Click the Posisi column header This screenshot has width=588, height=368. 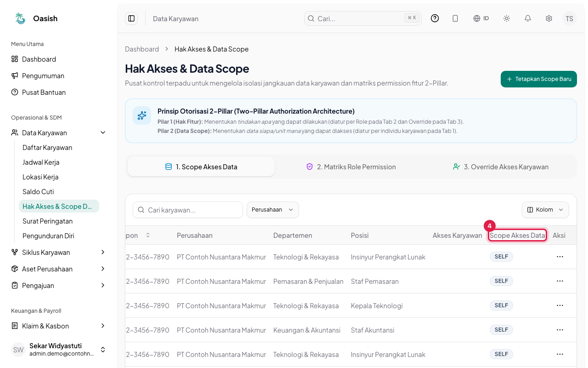360,235
